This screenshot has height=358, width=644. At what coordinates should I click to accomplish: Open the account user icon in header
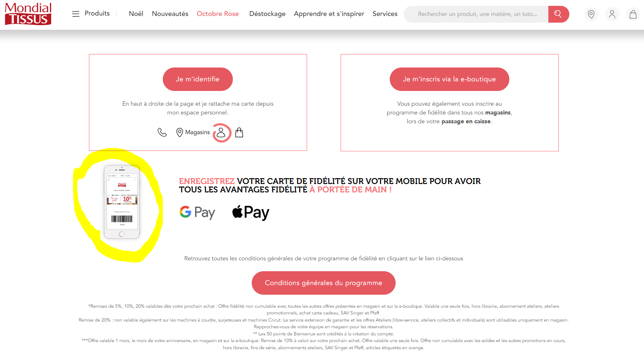point(612,14)
